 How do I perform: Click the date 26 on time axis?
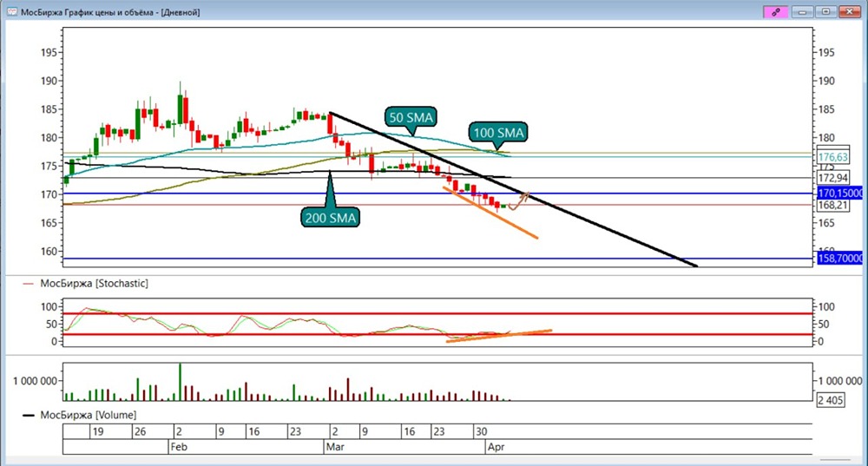(x=140, y=431)
